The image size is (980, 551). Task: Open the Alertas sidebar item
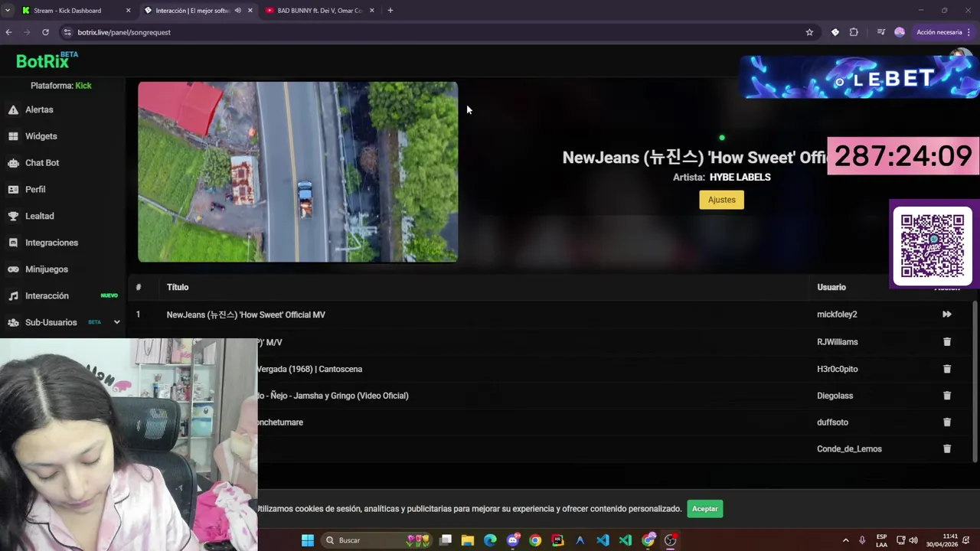tap(38, 109)
